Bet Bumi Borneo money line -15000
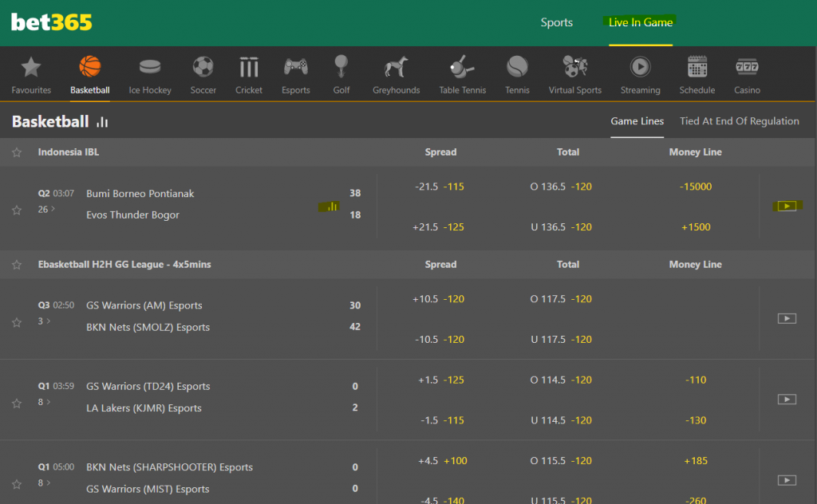Screen dimensions: 817x504 [696, 187]
